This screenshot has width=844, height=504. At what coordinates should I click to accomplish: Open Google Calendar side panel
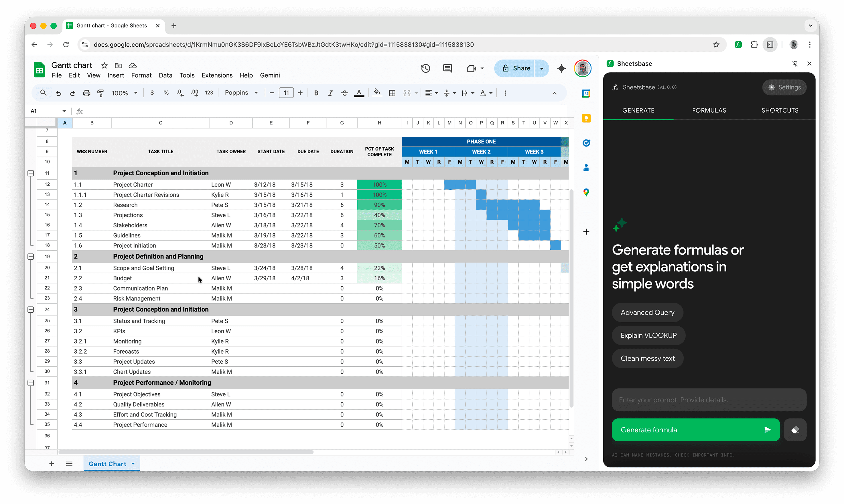[586, 94]
